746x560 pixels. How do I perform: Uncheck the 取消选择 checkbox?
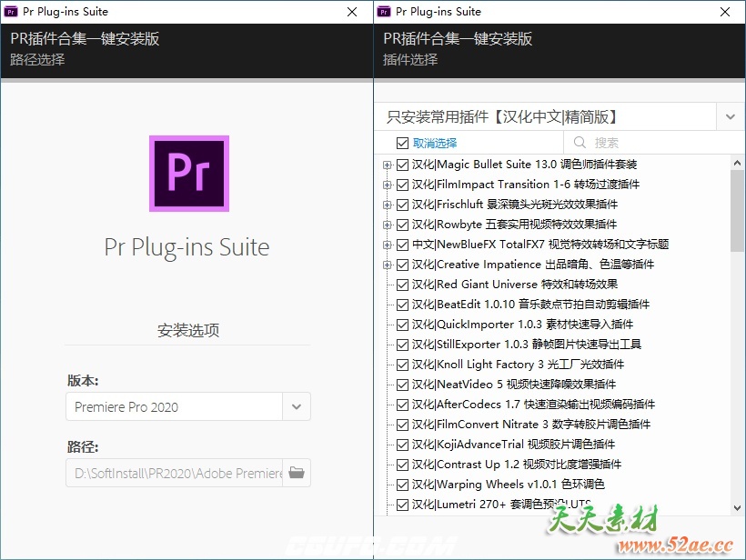point(400,144)
